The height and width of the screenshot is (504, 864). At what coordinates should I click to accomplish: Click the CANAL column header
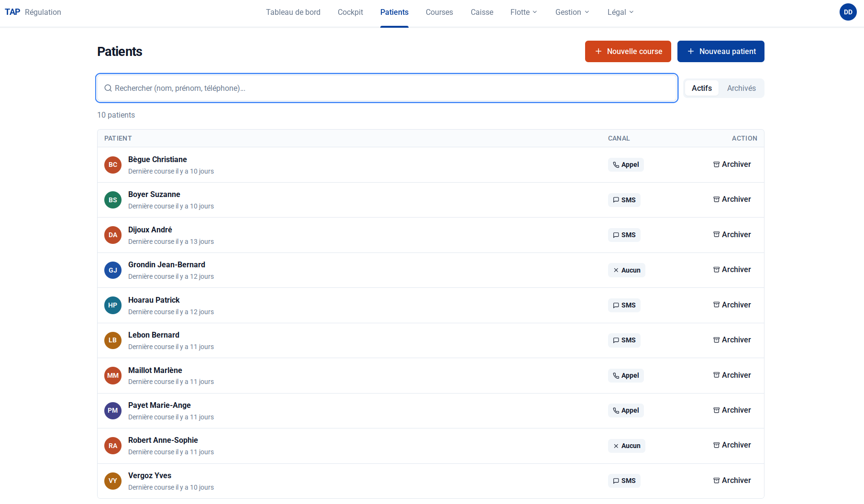[x=619, y=138]
